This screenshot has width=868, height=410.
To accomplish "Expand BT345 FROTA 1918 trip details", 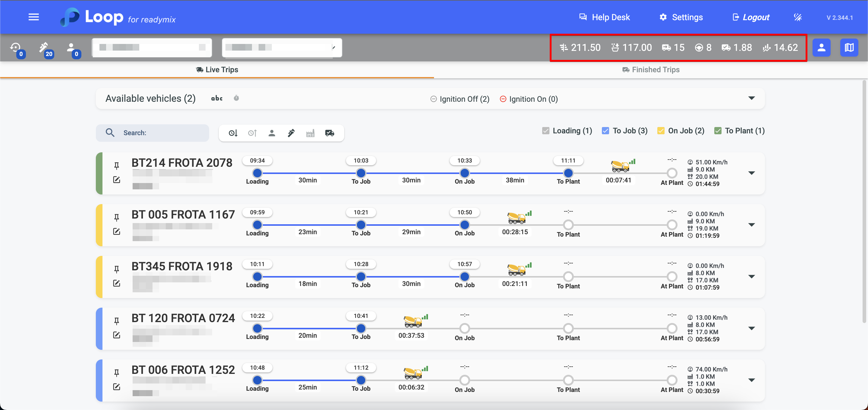I will (x=751, y=277).
